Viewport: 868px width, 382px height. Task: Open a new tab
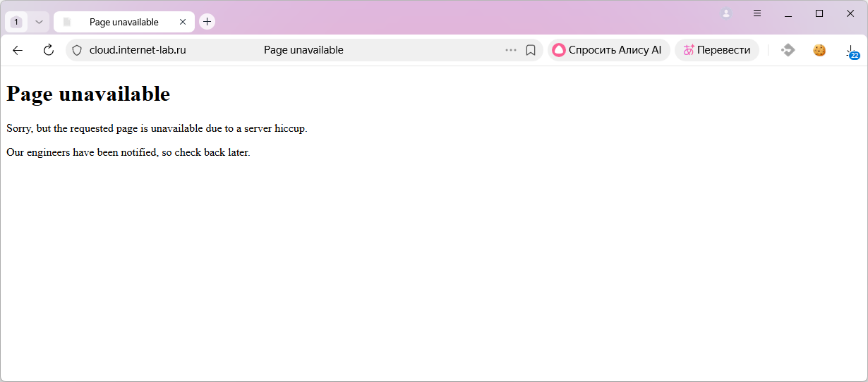(207, 22)
